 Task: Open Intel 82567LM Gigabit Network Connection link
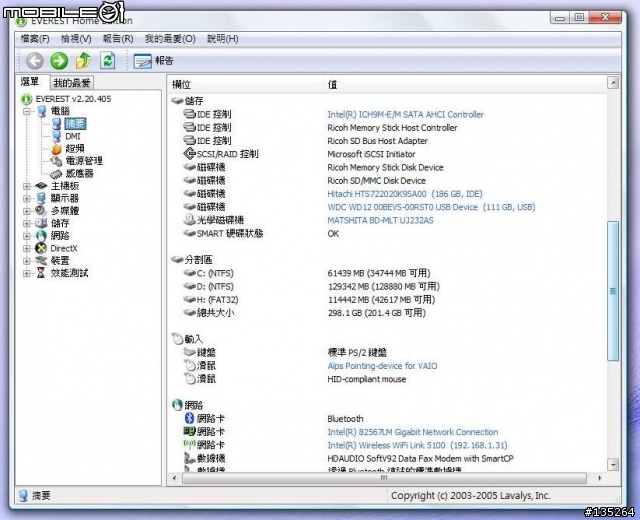point(413,432)
